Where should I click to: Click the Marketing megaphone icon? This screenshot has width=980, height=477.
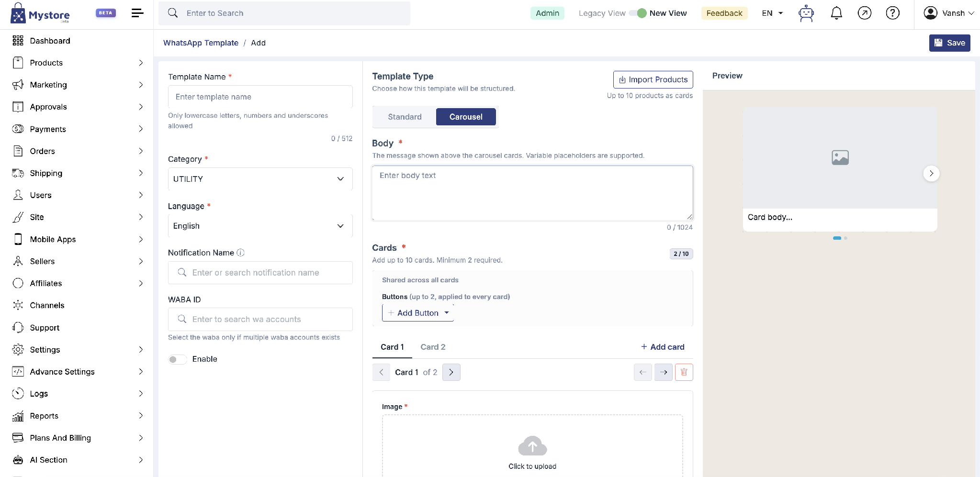pyautogui.click(x=18, y=85)
